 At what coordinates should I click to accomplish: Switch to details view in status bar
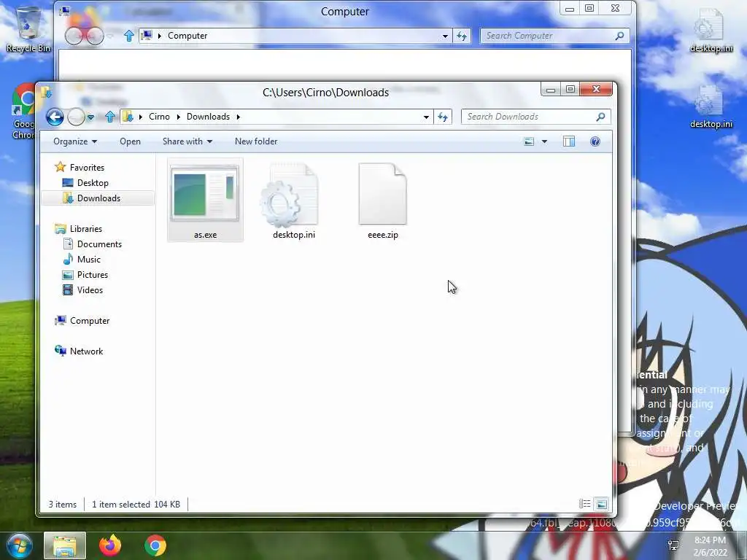coord(584,504)
